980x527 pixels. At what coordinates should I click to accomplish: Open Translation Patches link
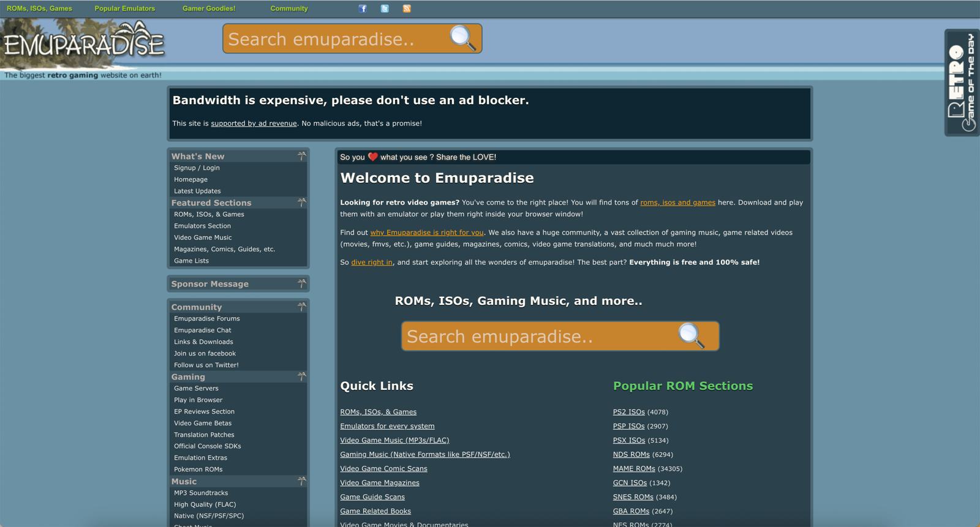point(204,435)
